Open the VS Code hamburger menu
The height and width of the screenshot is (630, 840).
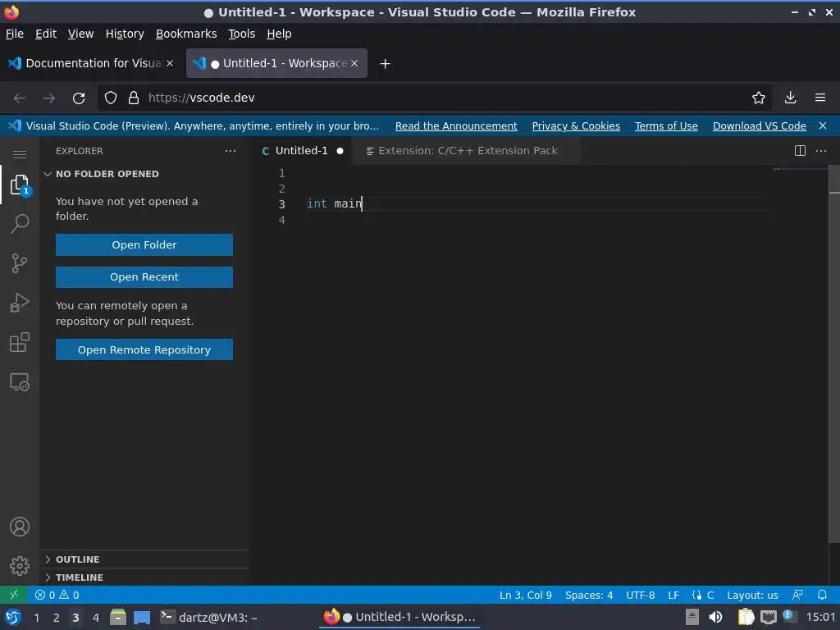(20, 154)
